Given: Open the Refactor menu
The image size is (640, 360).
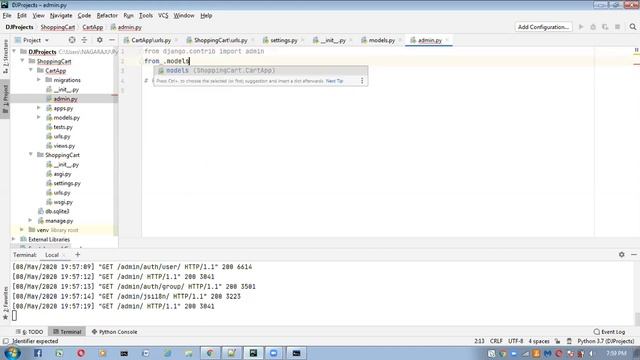Looking at the screenshot, I should (107, 16).
